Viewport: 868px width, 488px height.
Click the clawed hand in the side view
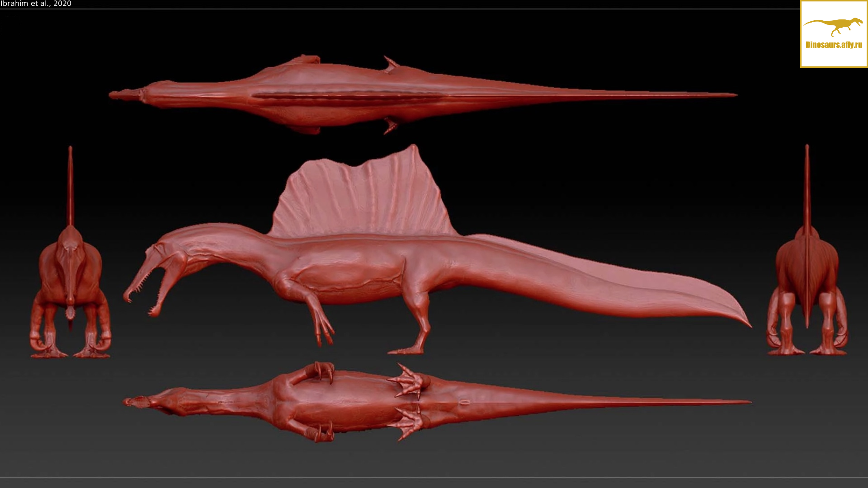(325, 331)
